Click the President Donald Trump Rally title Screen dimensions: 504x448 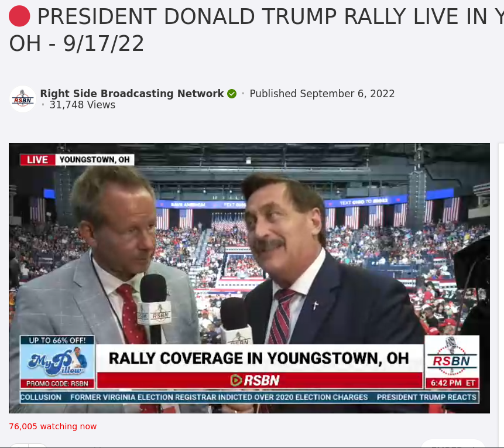256,30
